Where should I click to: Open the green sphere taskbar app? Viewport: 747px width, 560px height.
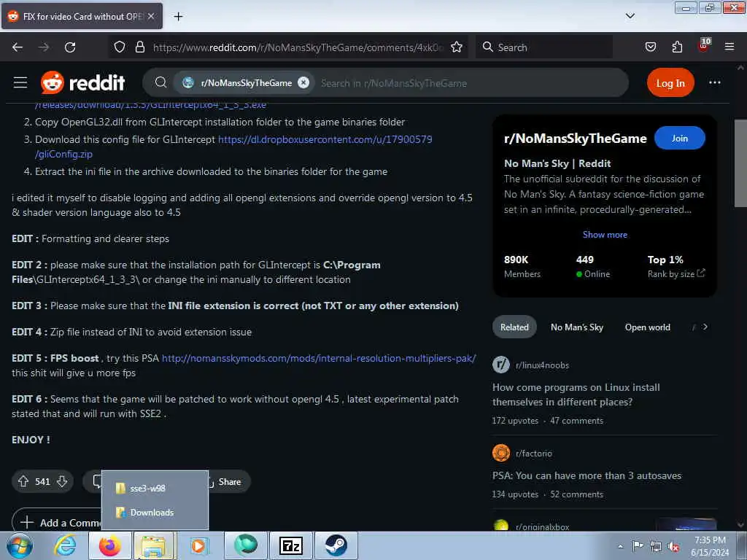point(246,545)
